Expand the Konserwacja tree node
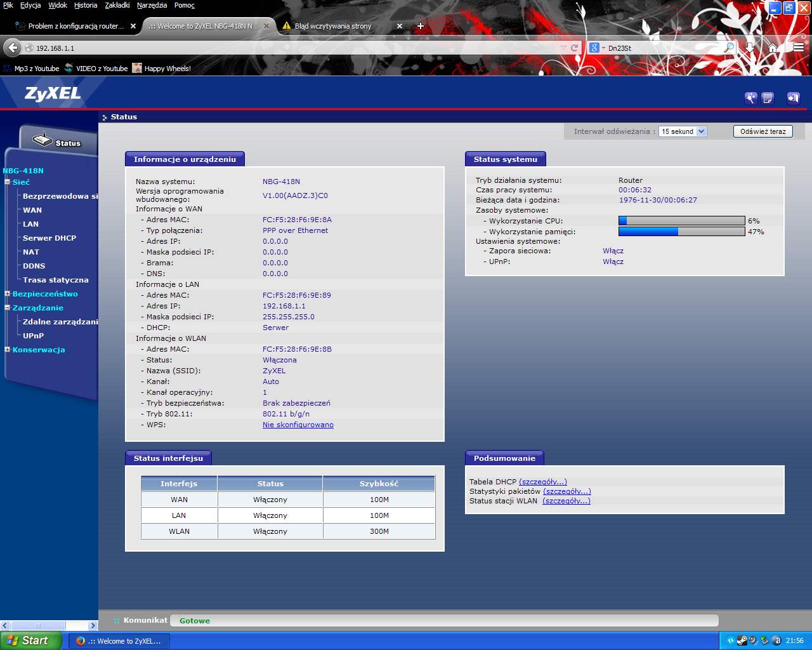This screenshot has width=812, height=650. click(7, 350)
